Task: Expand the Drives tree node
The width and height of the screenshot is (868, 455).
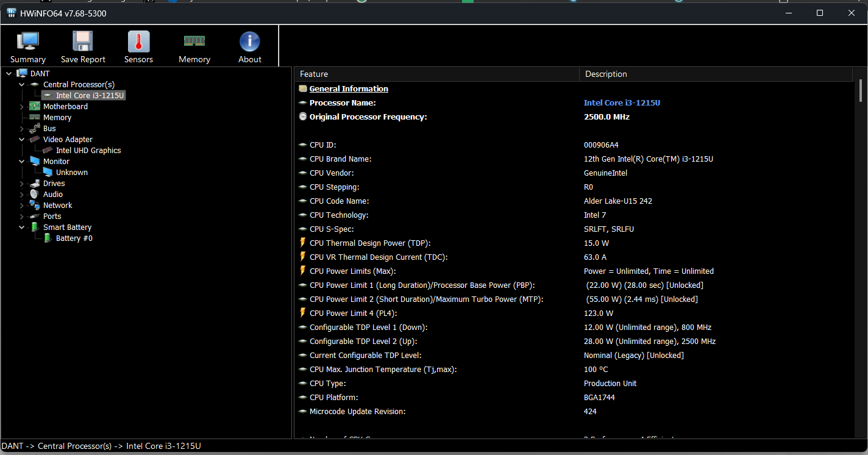Action: point(22,184)
